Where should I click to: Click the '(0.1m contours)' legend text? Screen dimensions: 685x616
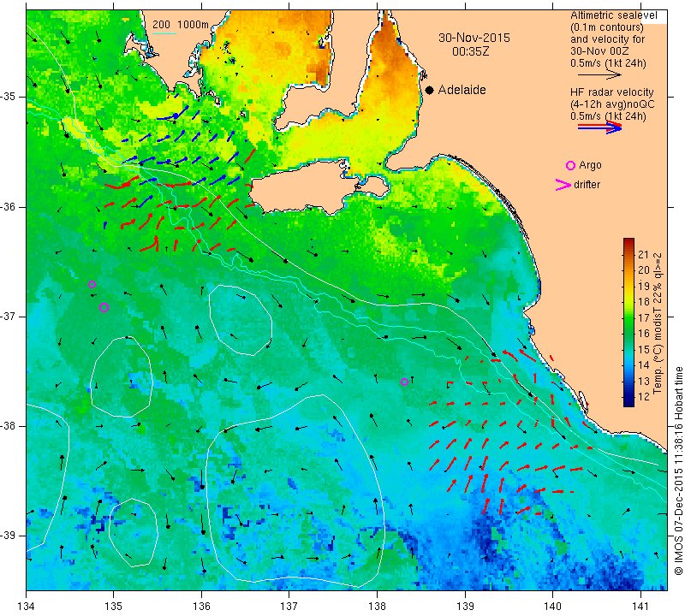point(607,27)
